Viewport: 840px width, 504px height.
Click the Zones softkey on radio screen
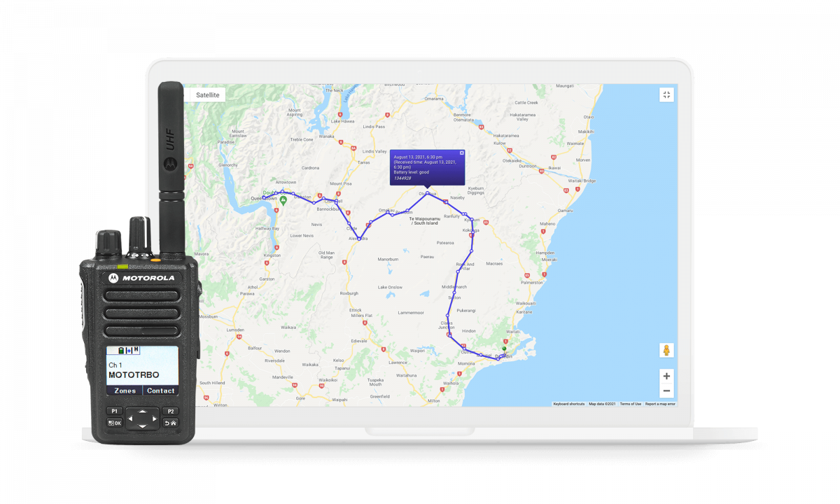125,391
